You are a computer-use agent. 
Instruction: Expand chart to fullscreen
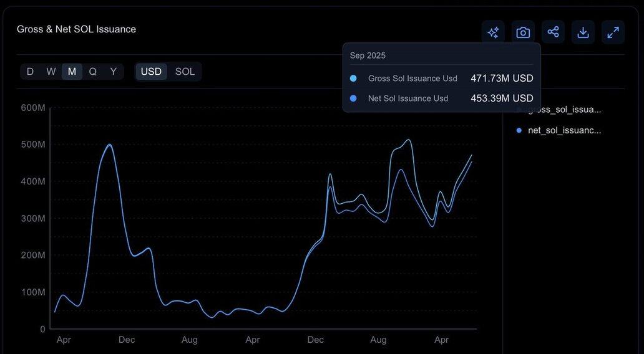[x=613, y=32]
